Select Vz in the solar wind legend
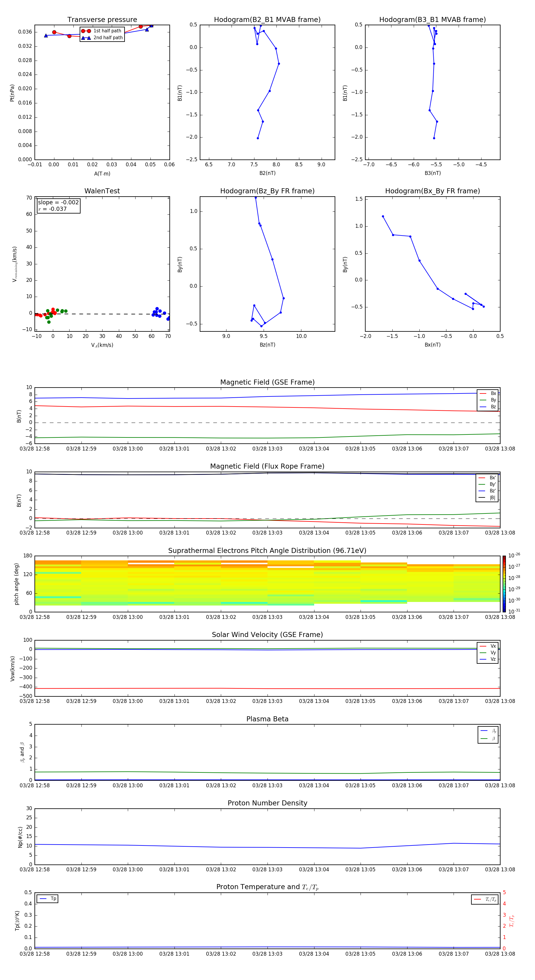The width and height of the screenshot is (535, 980). (488, 659)
